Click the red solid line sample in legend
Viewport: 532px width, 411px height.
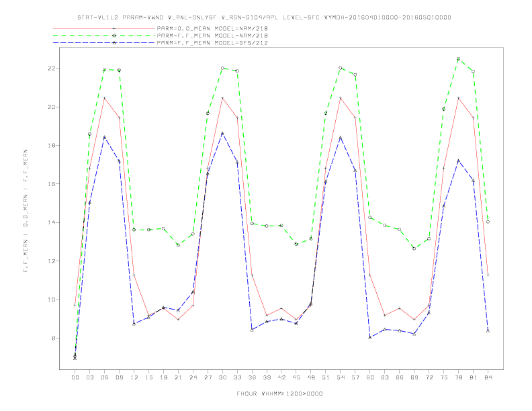[104, 28]
